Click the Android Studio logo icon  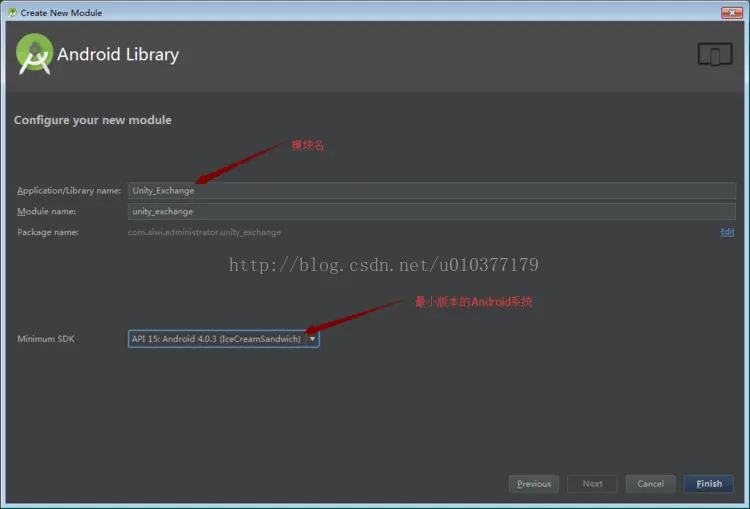[34, 54]
